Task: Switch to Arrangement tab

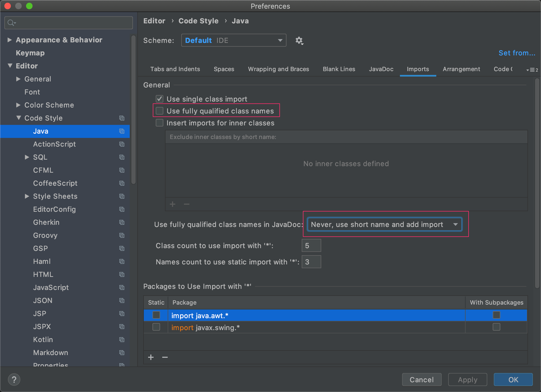Action: (x=461, y=69)
